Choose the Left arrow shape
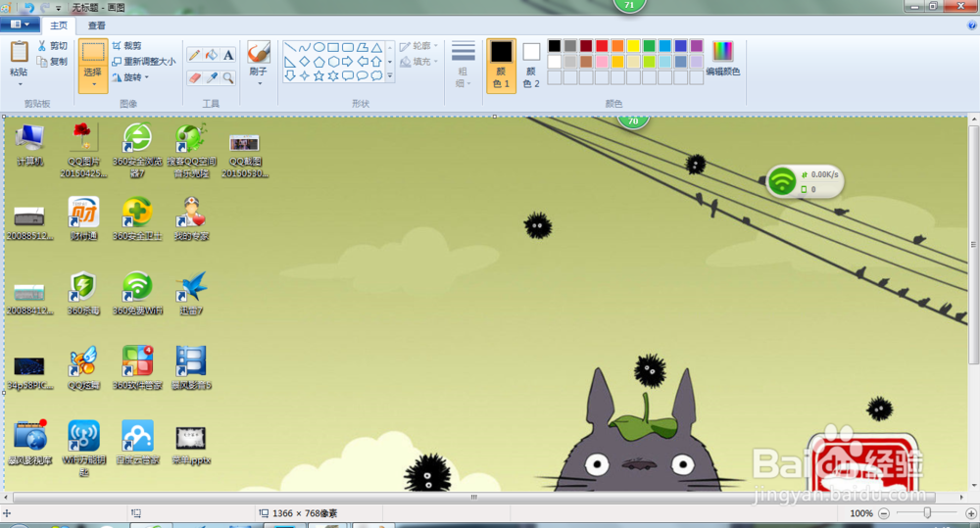 pos(362,62)
